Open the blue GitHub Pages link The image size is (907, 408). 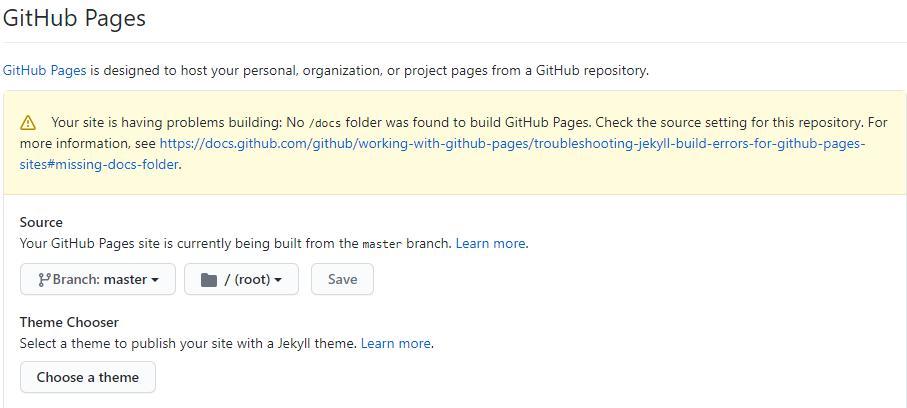click(44, 70)
